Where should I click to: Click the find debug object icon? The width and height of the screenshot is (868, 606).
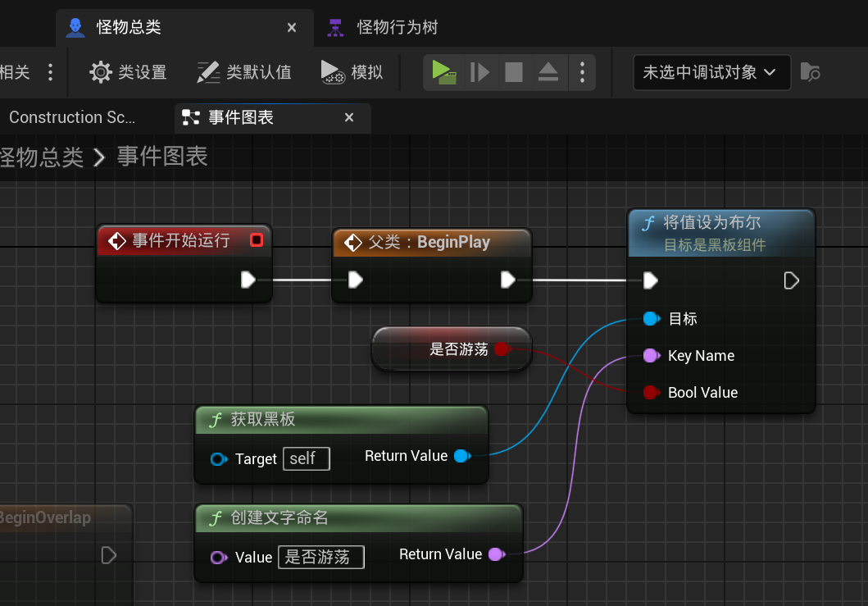pos(810,72)
